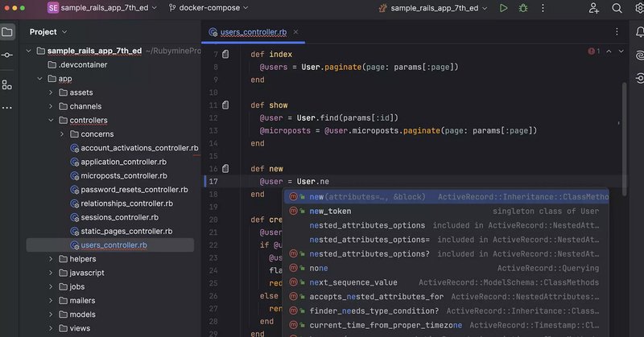644x337 pixels.
Task: Expand the channels folder
Action: click(x=51, y=106)
